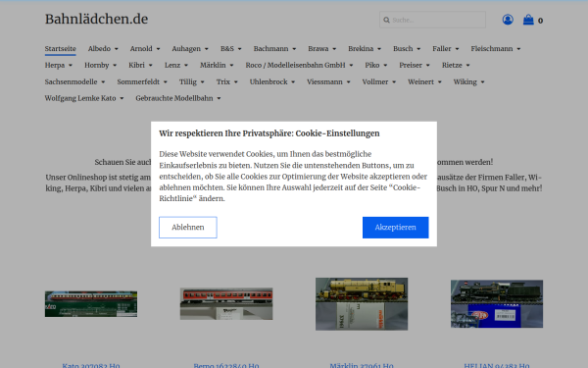Select the Startseite menu item
The image size is (588, 368).
[x=61, y=49]
